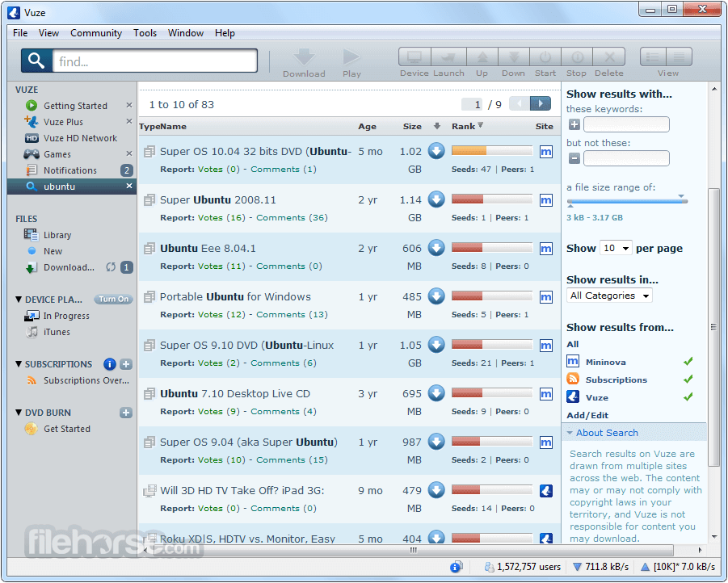Click the Subscriptions info icon

(110, 364)
